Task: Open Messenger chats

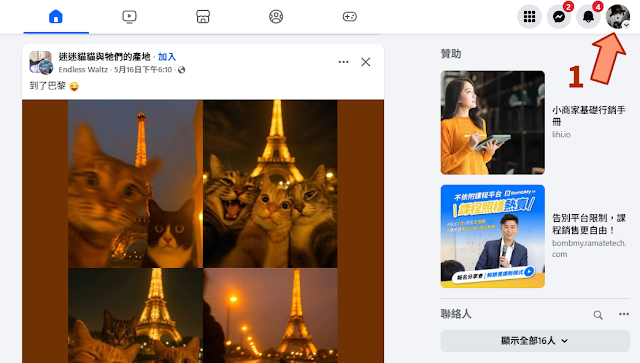Action: [x=559, y=17]
